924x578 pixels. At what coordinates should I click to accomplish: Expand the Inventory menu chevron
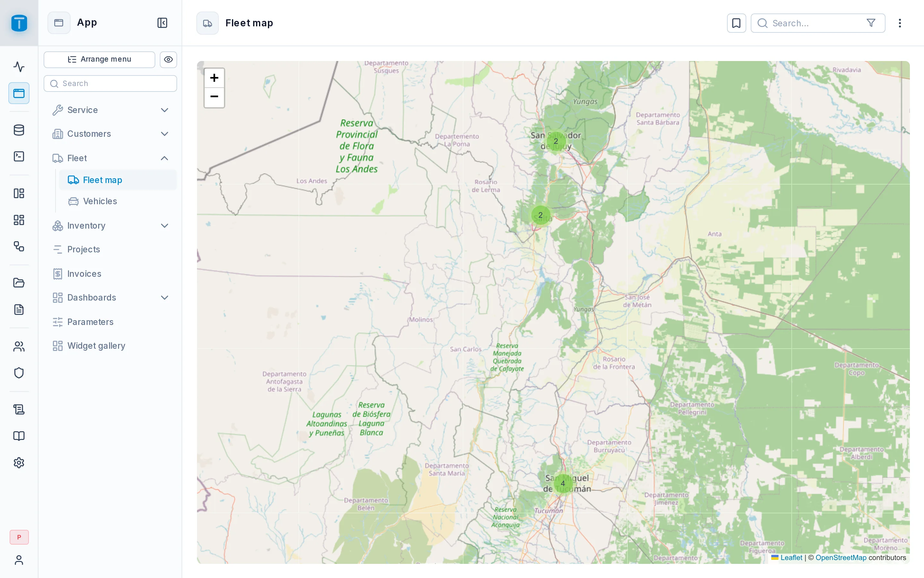click(x=165, y=225)
